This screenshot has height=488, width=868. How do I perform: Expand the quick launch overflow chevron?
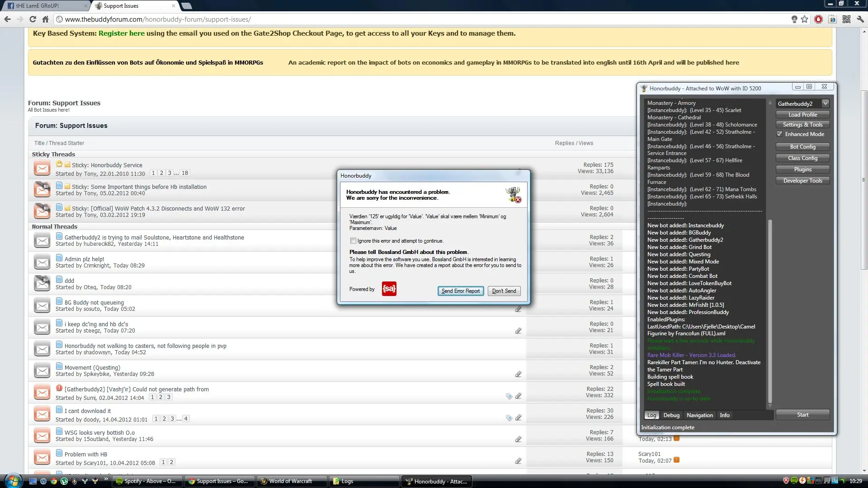pos(106,479)
